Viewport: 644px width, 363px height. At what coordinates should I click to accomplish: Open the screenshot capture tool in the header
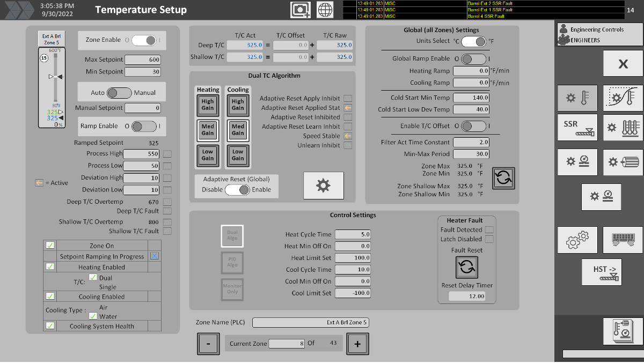[300, 10]
